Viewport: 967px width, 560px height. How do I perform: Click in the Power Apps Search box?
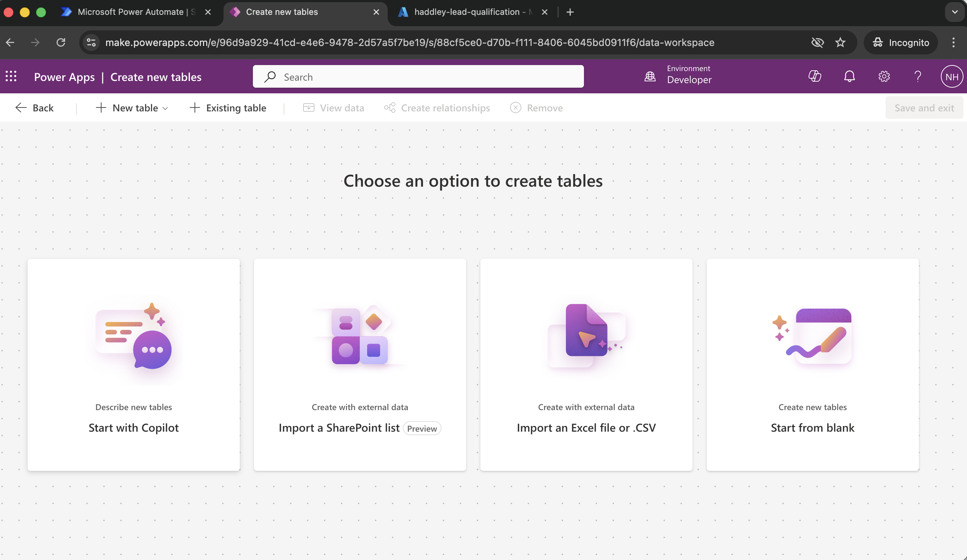(x=418, y=77)
